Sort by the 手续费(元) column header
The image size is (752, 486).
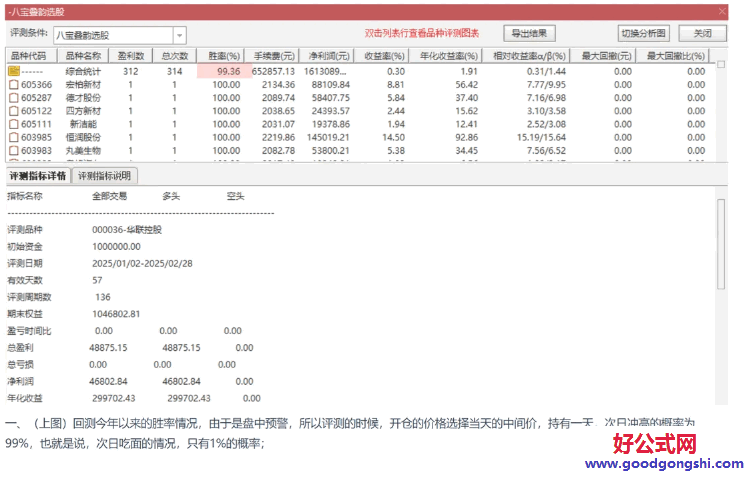[x=274, y=56]
